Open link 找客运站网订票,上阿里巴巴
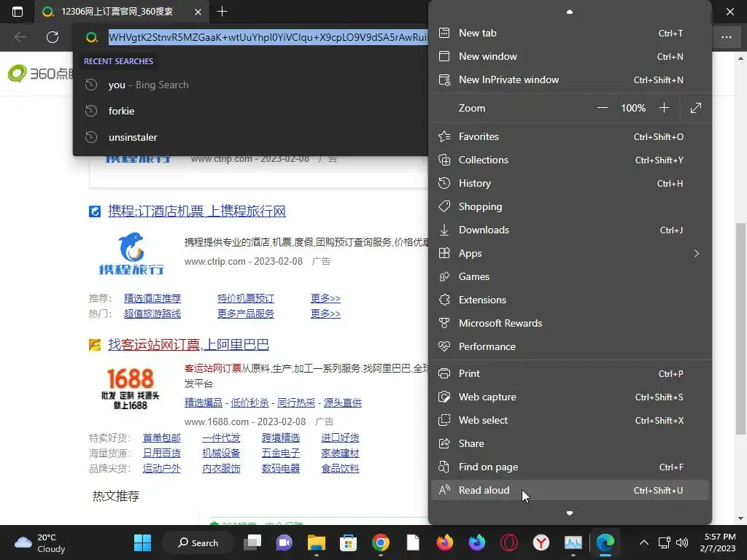The image size is (747, 560). click(x=189, y=344)
